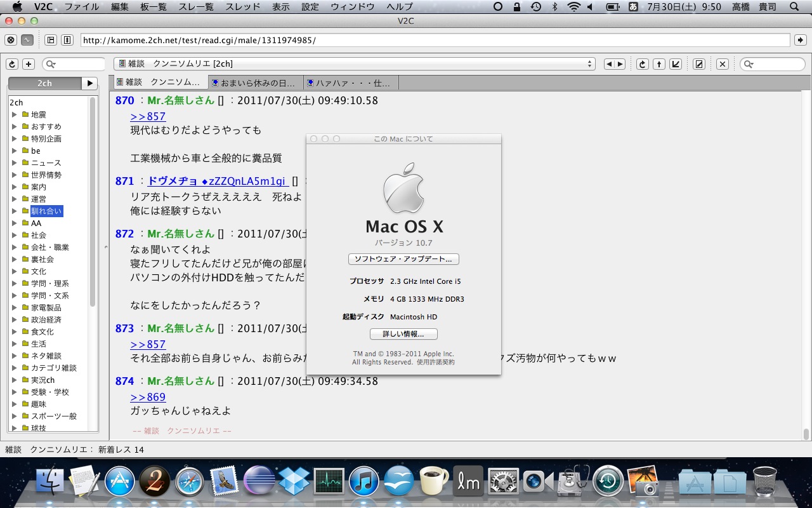Click the play arrow beside the 2ch button
Screen dimensions: 812x508
pos(90,83)
